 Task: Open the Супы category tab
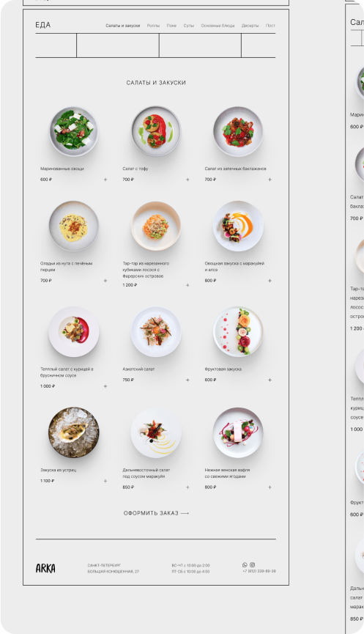click(x=189, y=26)
